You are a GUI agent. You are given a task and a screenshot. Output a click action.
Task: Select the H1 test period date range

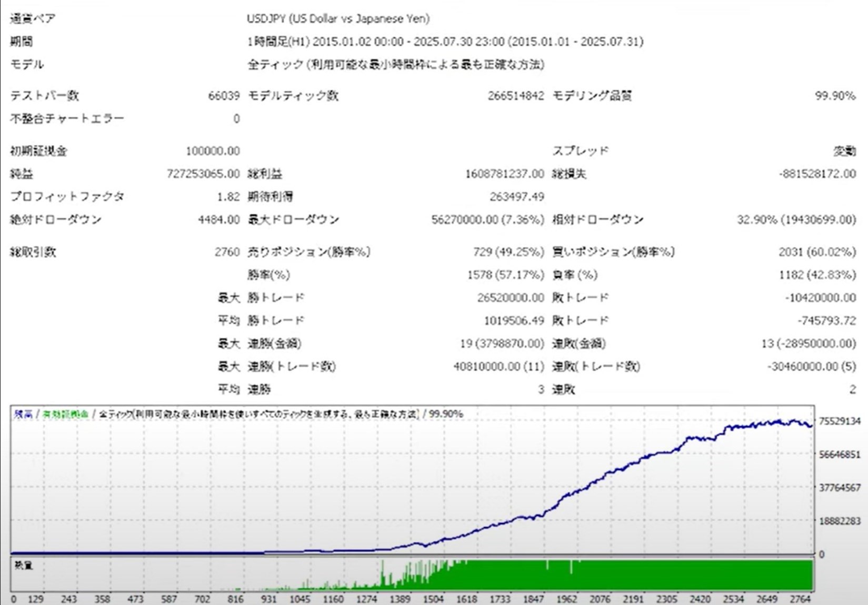(x=445, y=42)
